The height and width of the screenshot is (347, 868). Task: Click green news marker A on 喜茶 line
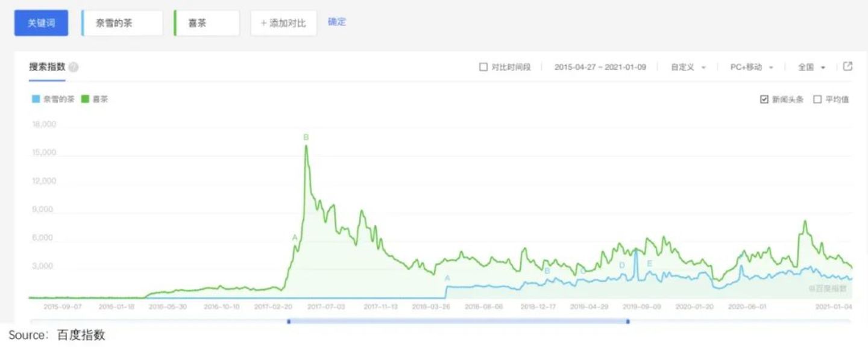[295, 238]
